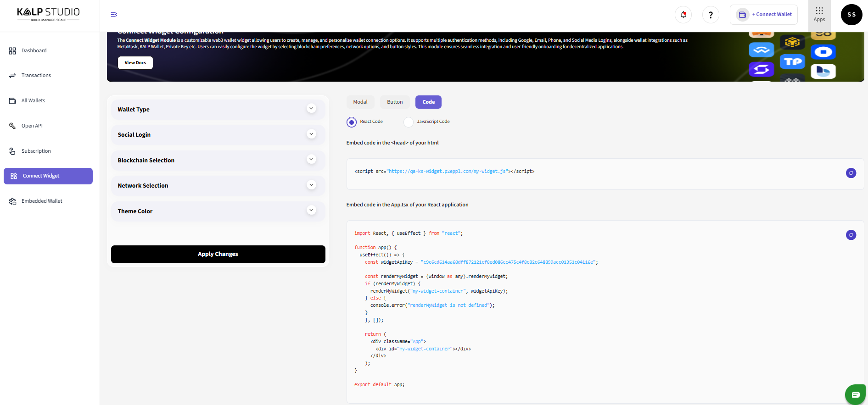Open Embedded Wallet from the sidebar
The width and height of the screenshot is (868, 405).
tap(42, 201)
